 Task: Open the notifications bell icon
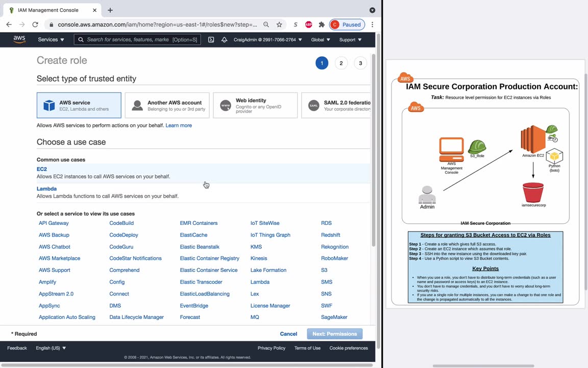224,39
